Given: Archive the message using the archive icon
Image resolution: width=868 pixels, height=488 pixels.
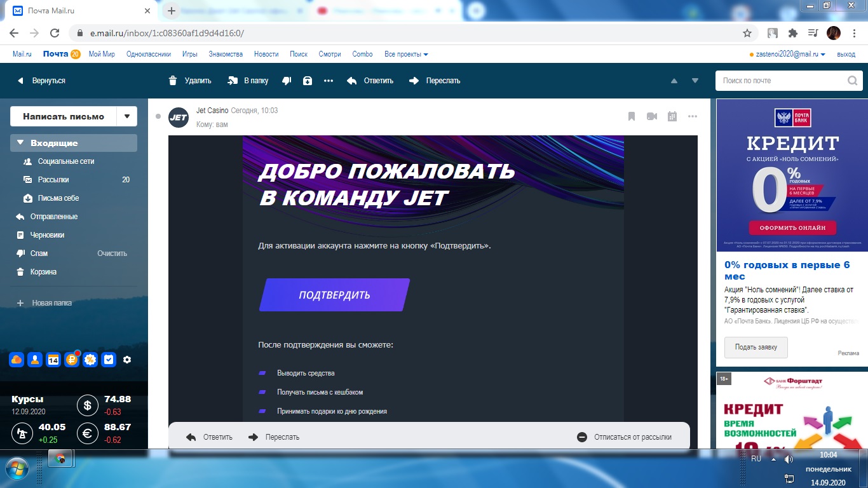Looking at the screenshot, I should tap(307, 81).
